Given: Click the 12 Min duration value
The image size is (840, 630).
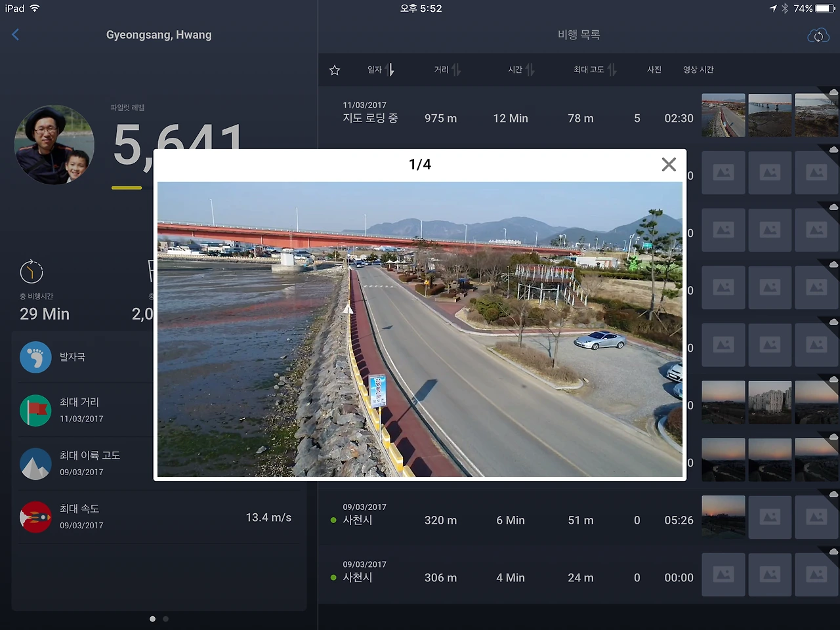Looking at the screenshot, I should pyautogui.click(x=511, y=118).
